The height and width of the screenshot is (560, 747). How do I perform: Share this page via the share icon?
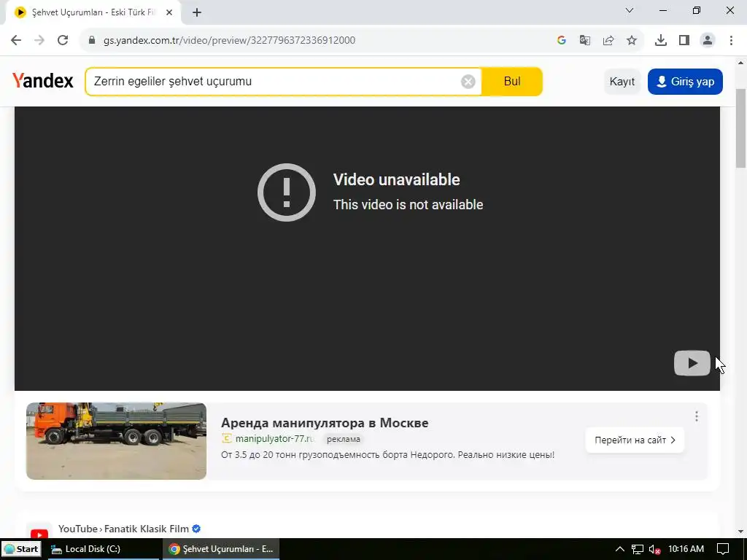(x=608, y=41)
